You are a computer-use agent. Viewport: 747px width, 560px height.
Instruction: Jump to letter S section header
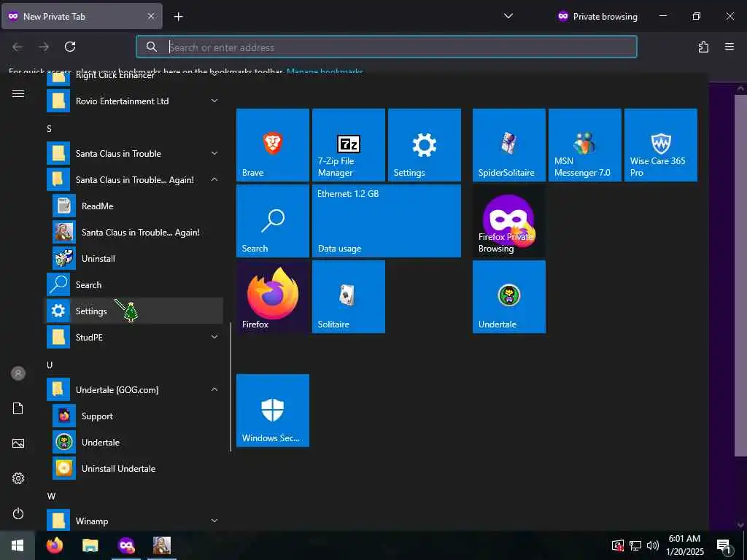coord(49,128)
